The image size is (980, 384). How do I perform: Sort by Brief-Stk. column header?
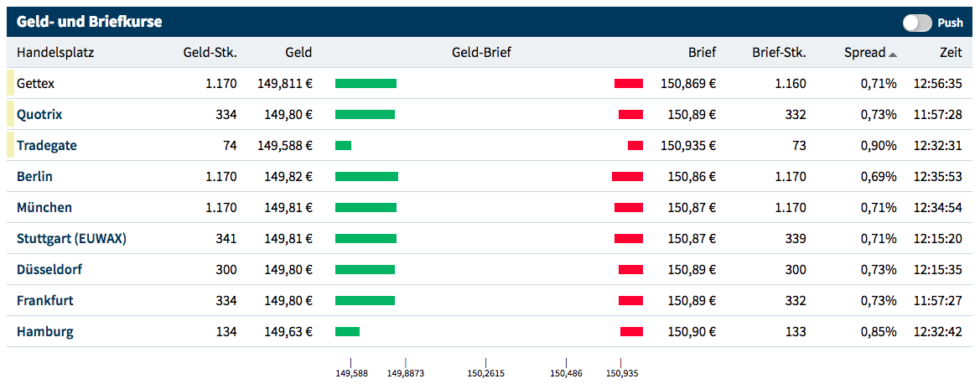(x=779, y=53)
